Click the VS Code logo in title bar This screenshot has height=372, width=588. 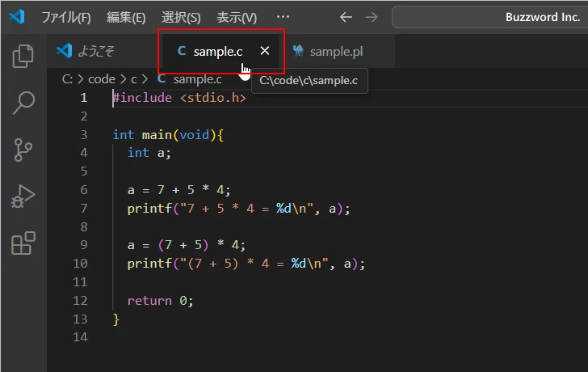coord(17,17)
